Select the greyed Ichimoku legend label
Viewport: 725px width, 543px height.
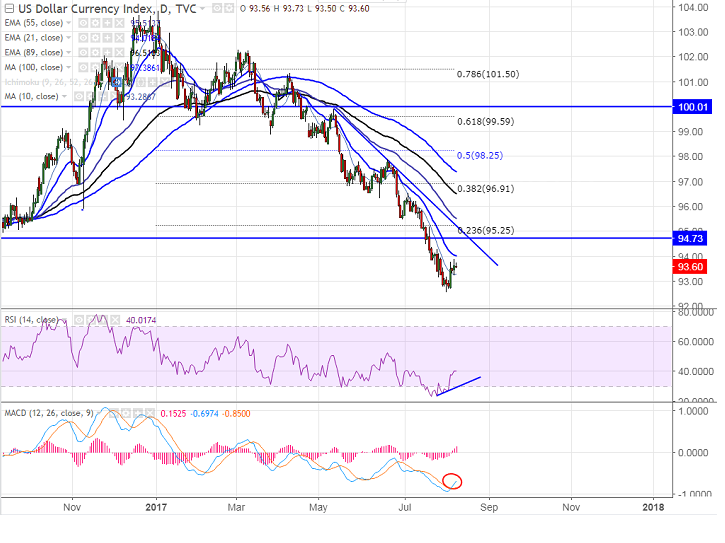(x=48, y=82)
